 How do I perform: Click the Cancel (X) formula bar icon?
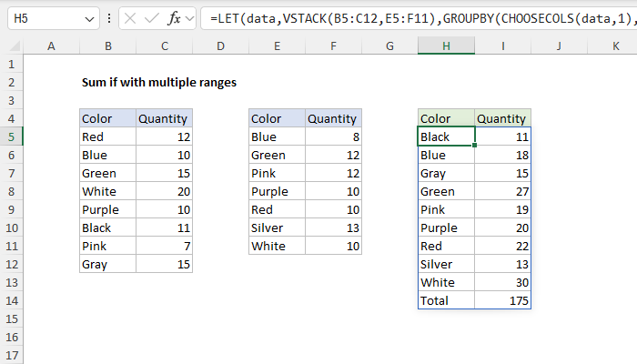tap(130, 18)
